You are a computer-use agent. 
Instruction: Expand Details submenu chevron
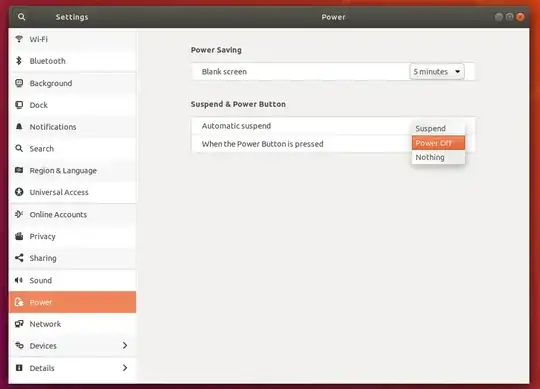[125, 368]
